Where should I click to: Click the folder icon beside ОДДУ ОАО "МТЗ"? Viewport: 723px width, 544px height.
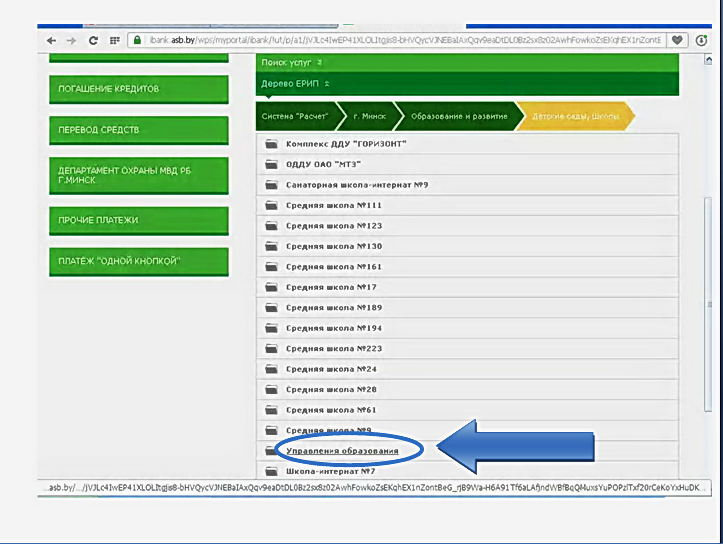click(x=271, y=164)
